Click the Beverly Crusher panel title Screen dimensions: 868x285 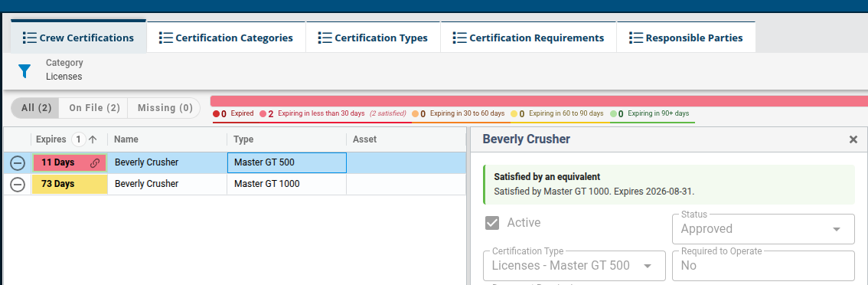(x=527, y=139)
